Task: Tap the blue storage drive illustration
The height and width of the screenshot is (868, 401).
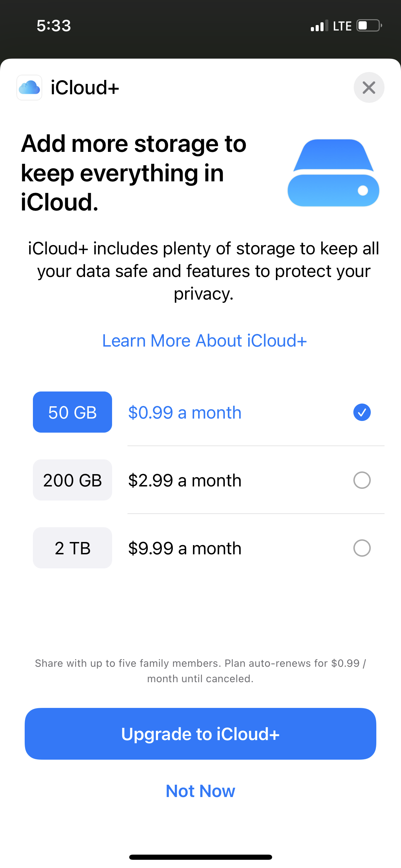Action: click(x=333, y=173)
